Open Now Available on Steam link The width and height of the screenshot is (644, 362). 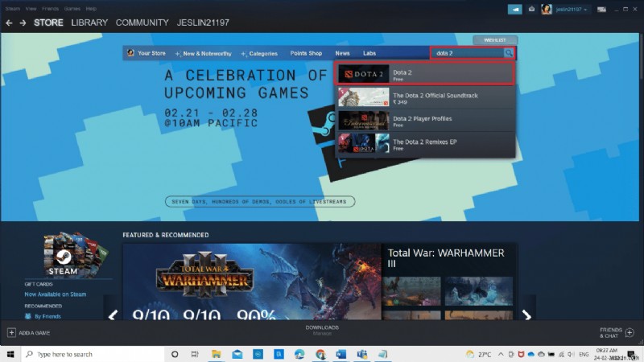56,294
